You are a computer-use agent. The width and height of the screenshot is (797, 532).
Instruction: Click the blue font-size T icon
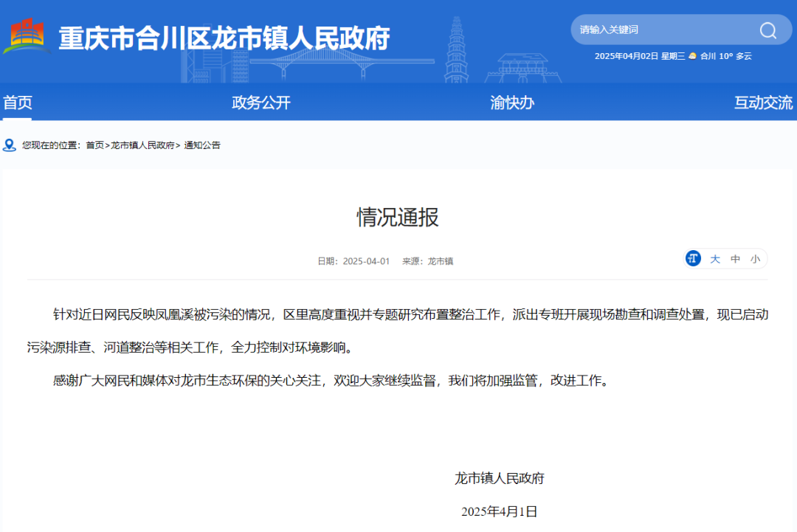[693, 259]
